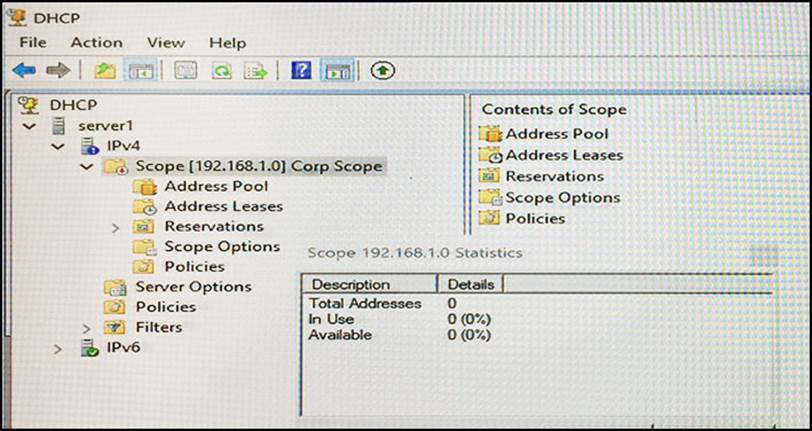Viewport: 812px width, 431px height.
Task: Open Help via the blue question mark icon
Action: tap(301, 70)
